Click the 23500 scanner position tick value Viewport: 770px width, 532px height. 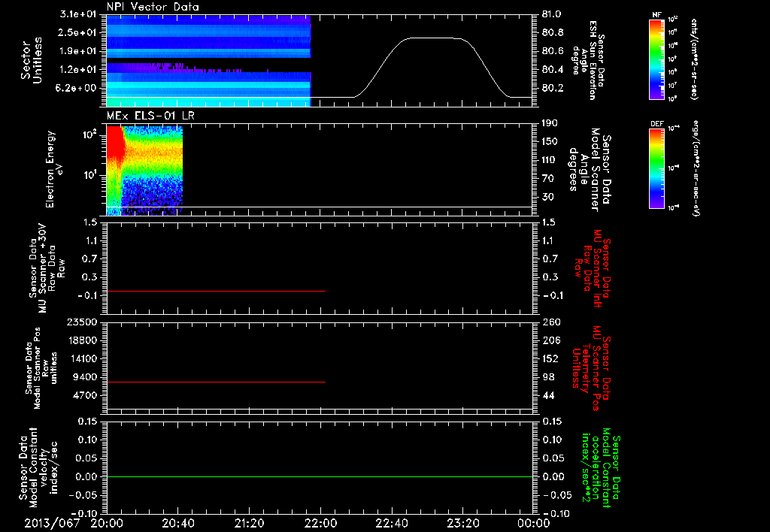coord(83,322)
